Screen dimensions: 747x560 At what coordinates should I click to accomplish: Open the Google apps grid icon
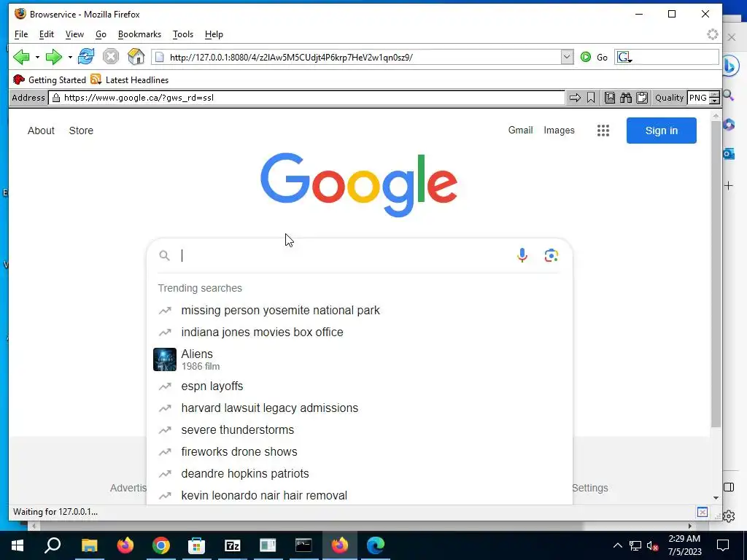(603, 131)
